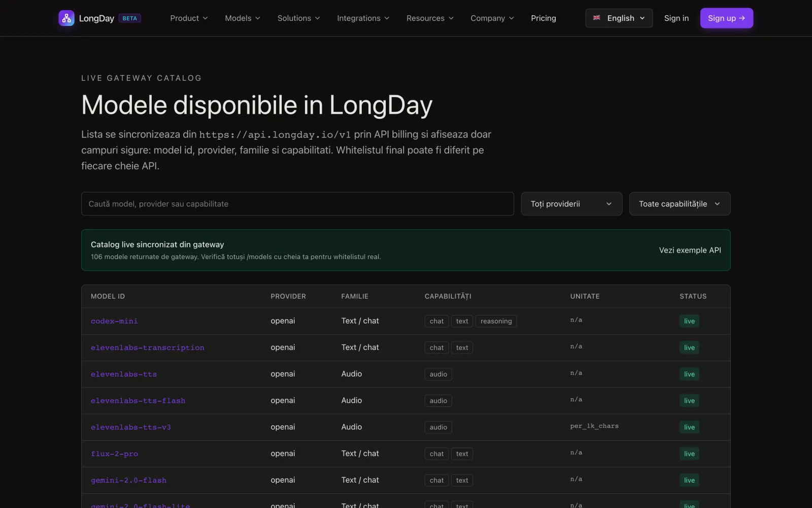Screen dimensions: 812x508
Task: Select the elevenlabs-tts-flash model
Action: point(138,401)
